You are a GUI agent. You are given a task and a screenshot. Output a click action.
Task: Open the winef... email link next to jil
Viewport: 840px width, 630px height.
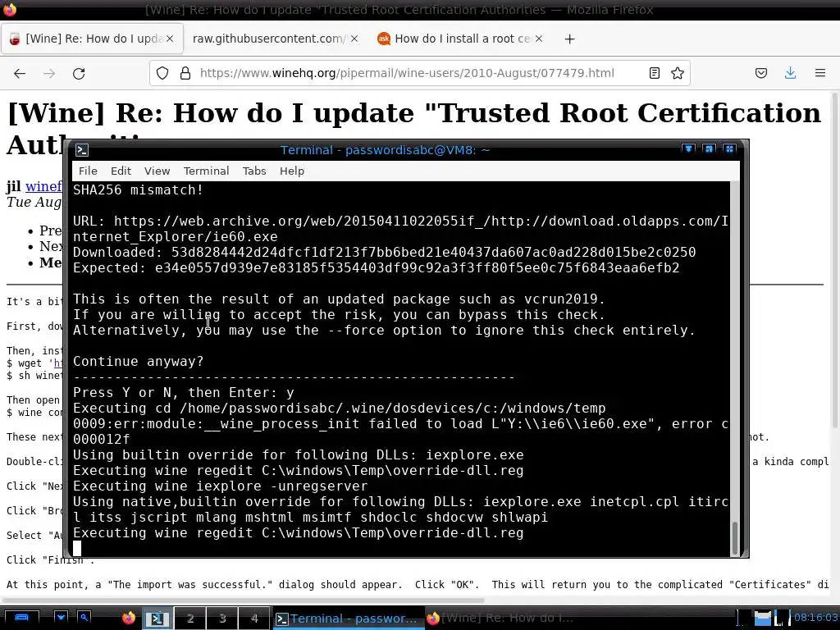(44, 186)
